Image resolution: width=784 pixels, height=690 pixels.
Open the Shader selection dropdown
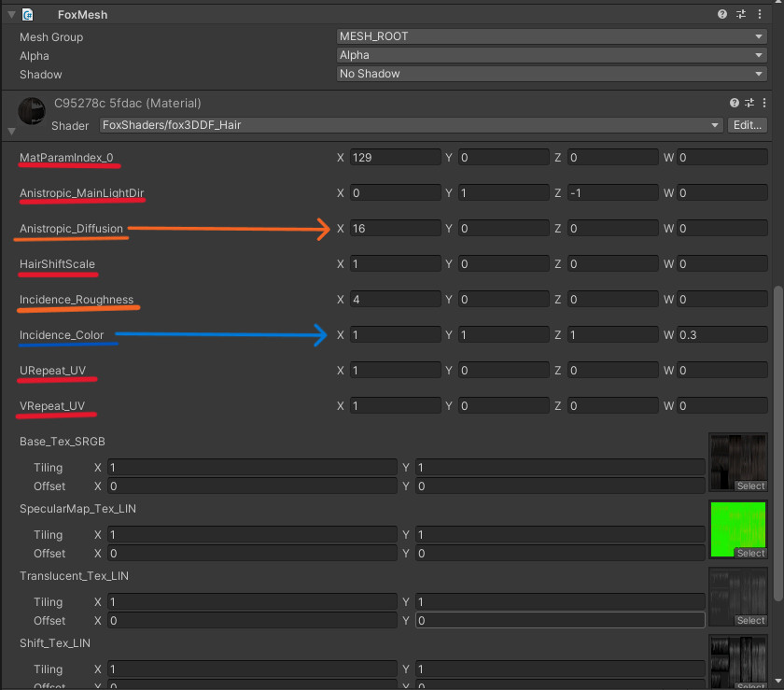(x=411, y=124)
